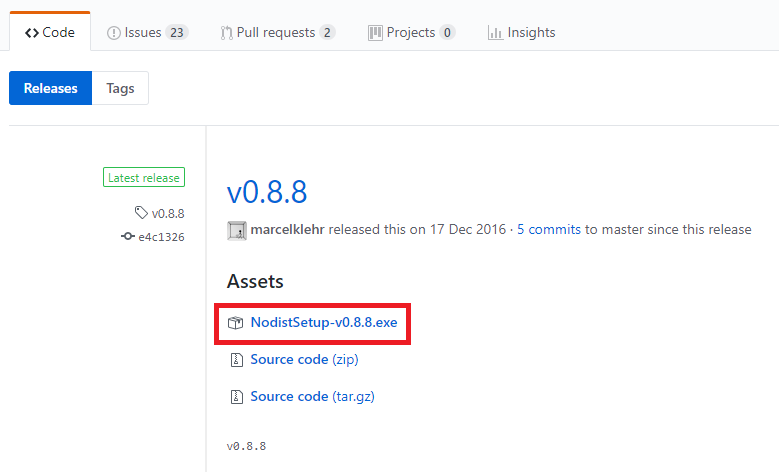The image size is (779, 472).
Task: Click the zip file icon
Action: tap(236, 360)
